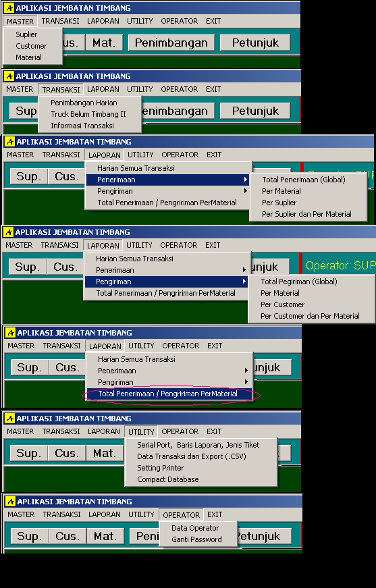Image resolution: width=376 pixels, height=588 pixels.
Task: Click Petunjuk button in the MASTER-menu window
Action: click(255, 43)
